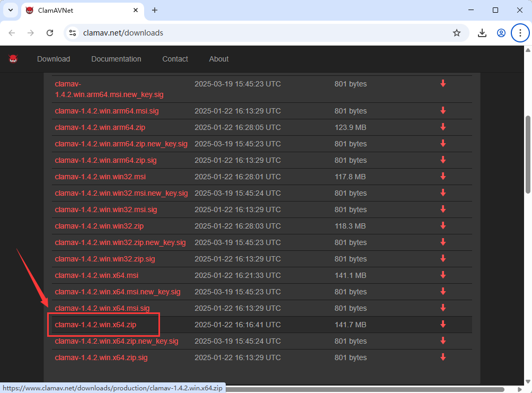Go back to the previous page

click(x=12, y=33)
